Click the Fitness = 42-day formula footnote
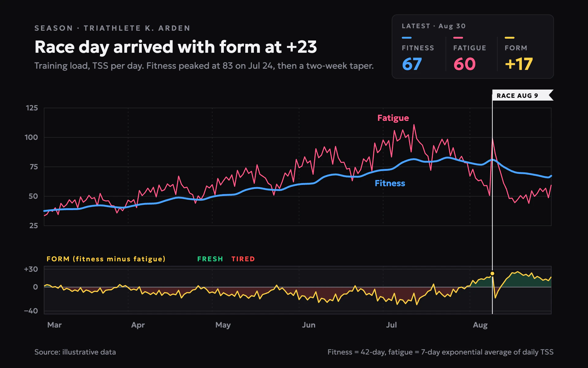This screenshot has width=588, height=368. (x=440, y=352)
